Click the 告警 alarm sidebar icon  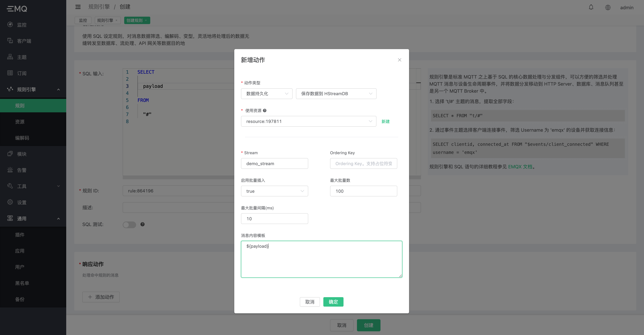(x=10, y=170)
